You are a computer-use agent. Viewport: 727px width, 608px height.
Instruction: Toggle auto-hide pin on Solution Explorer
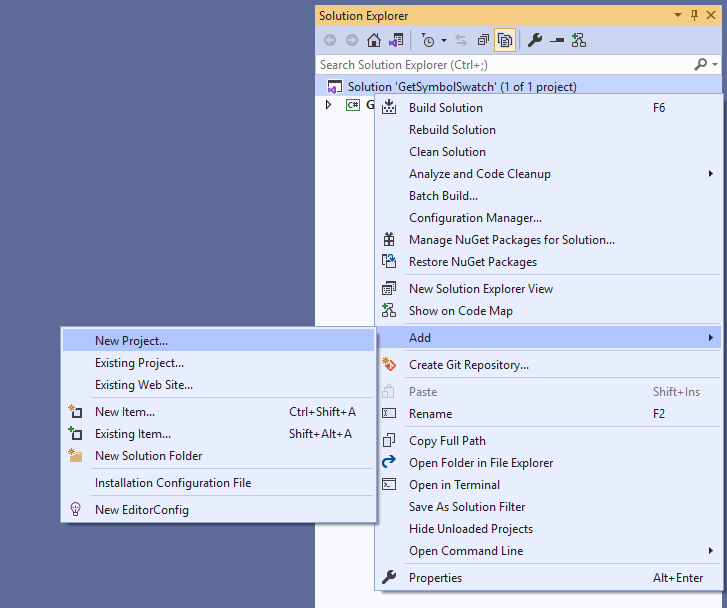[x=695, y=15]
